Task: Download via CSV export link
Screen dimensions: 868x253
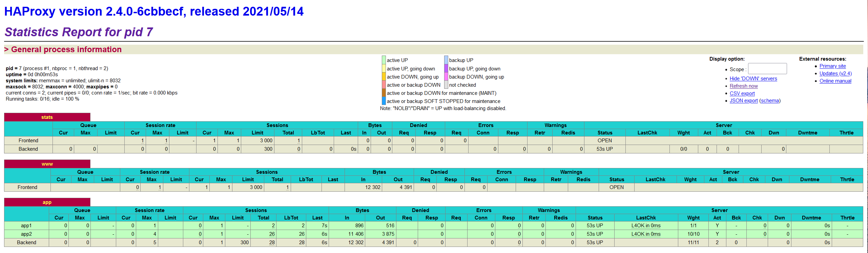Action: point(742,93)
